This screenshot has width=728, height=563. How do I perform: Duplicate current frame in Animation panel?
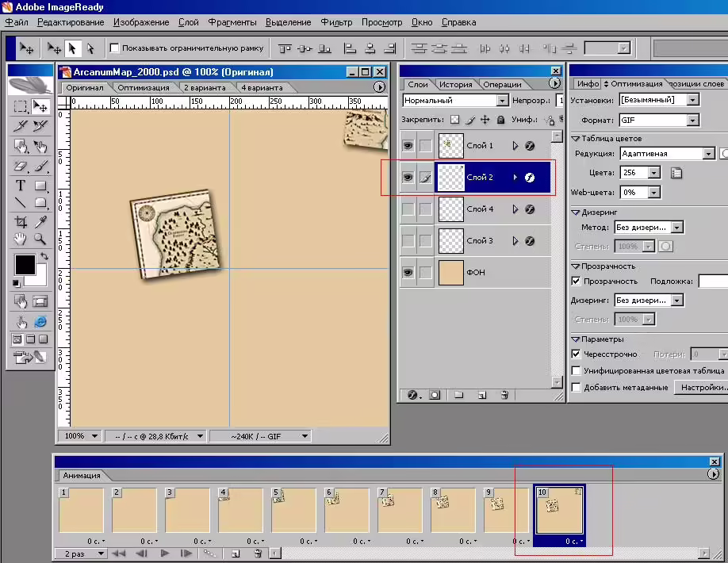tap(236, 553)
